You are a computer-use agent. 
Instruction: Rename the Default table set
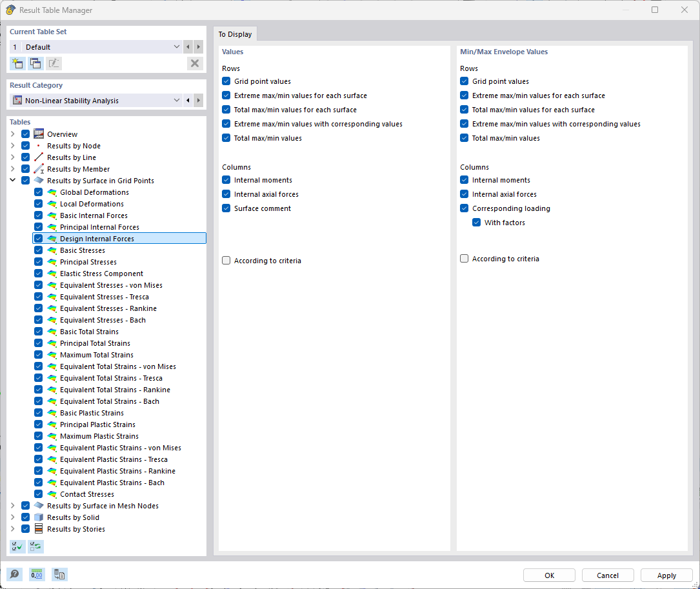54,63
